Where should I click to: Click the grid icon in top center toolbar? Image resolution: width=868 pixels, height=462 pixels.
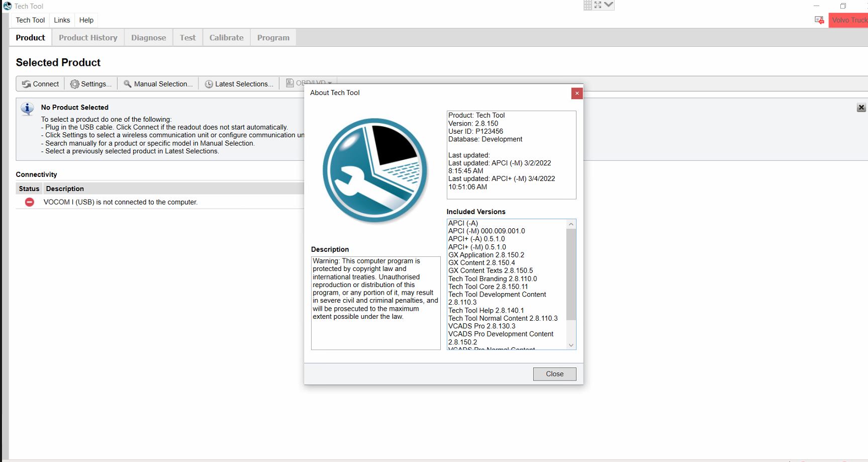[x=588, y=5]
